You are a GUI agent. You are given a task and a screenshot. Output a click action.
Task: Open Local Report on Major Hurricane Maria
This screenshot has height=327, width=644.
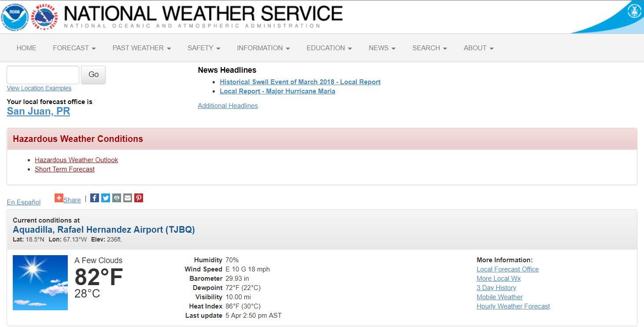click(x=277, y=91)
